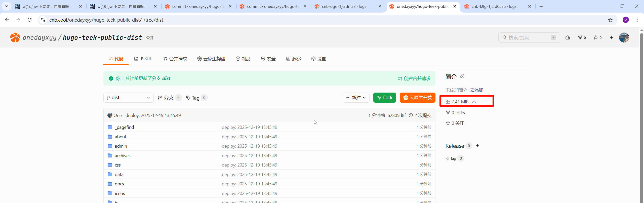
Task: Click the 云原生开发 orange button
Action: [x=417, y=98]
